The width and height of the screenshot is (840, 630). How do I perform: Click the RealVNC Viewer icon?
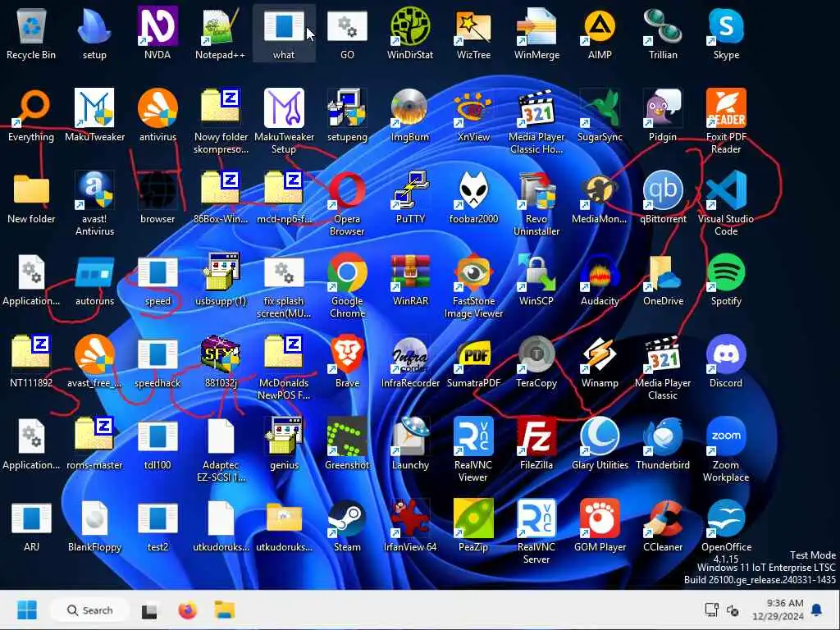click(473, 436)
